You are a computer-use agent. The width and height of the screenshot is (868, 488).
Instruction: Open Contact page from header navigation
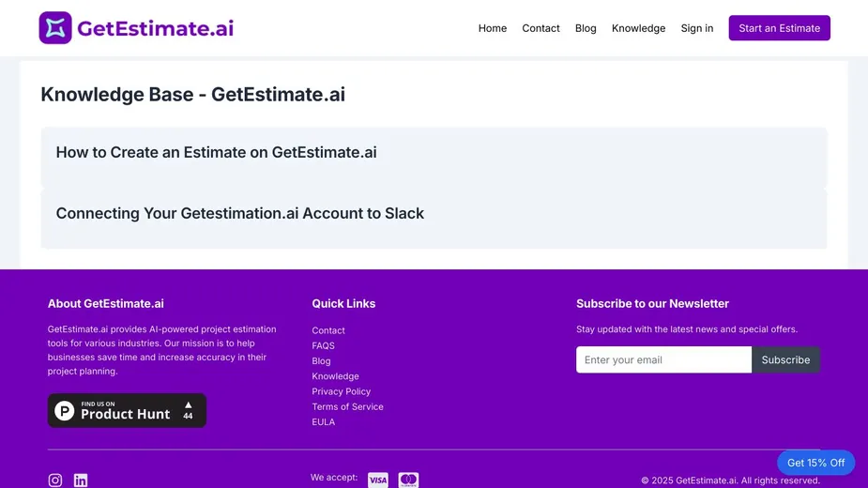pyautogui.click(x=541, y=28)
